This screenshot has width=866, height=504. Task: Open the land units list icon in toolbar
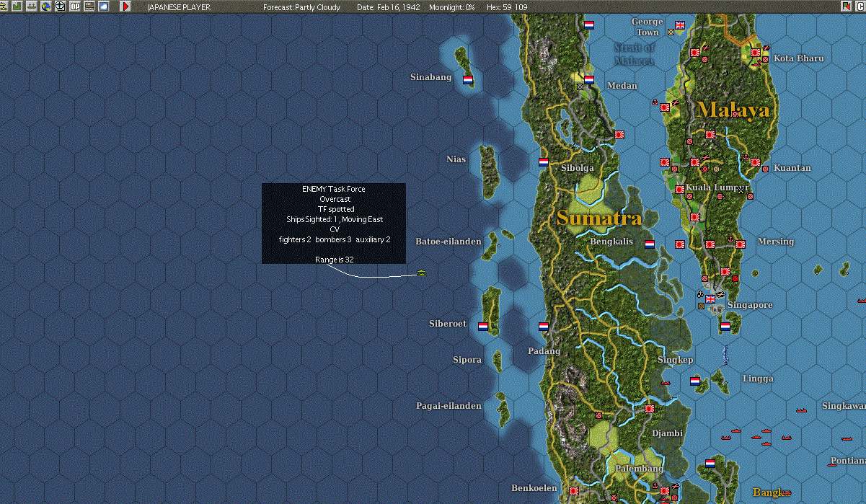pos(17,6)
